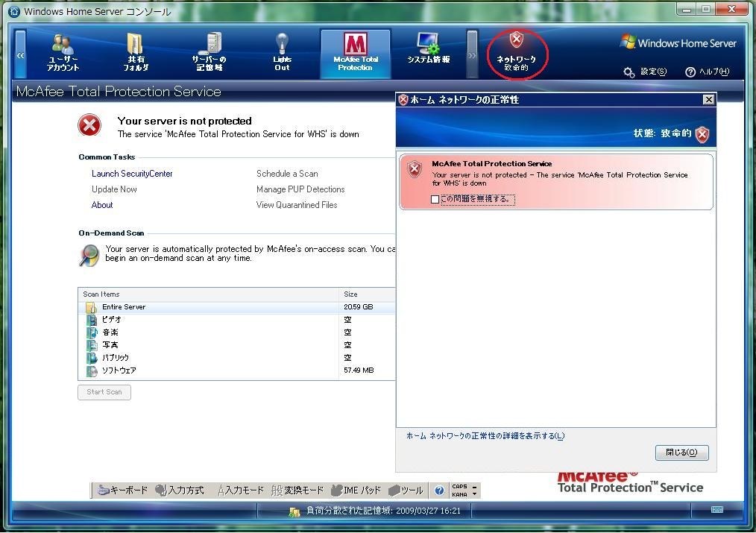
Task: Click Launch SecurityCenter link
Action: click(132, 174)
